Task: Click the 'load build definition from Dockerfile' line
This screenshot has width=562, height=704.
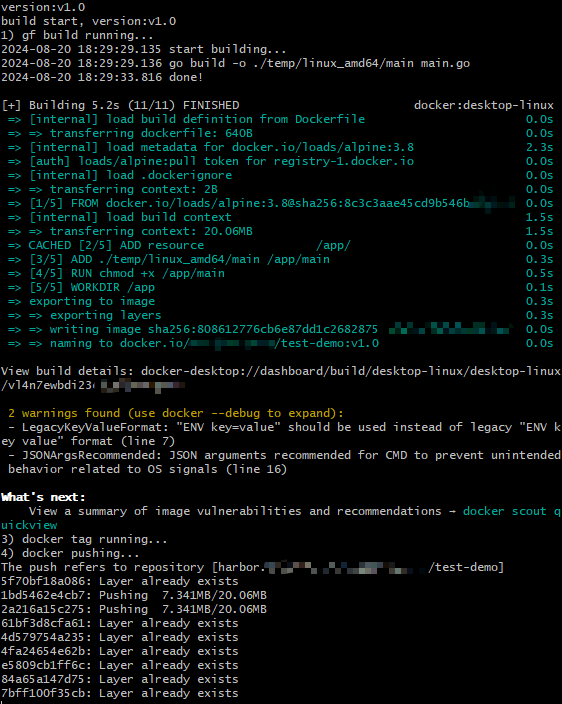Action: point(197,119)
